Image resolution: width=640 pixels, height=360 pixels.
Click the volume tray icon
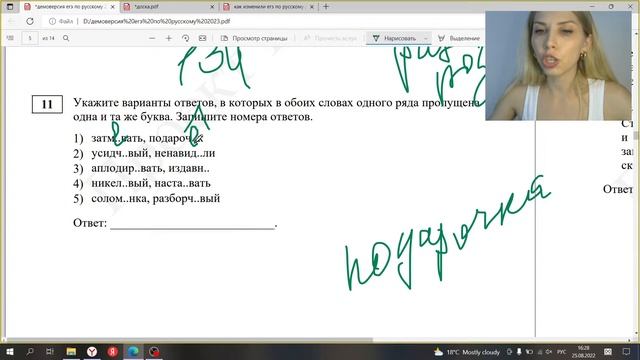point(549,352)
